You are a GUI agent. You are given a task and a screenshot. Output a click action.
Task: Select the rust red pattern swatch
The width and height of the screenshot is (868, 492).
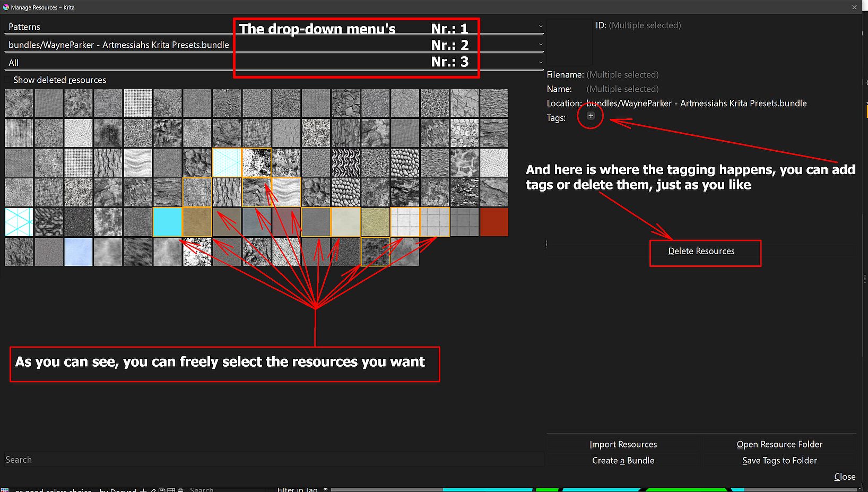tap(494, 222)
